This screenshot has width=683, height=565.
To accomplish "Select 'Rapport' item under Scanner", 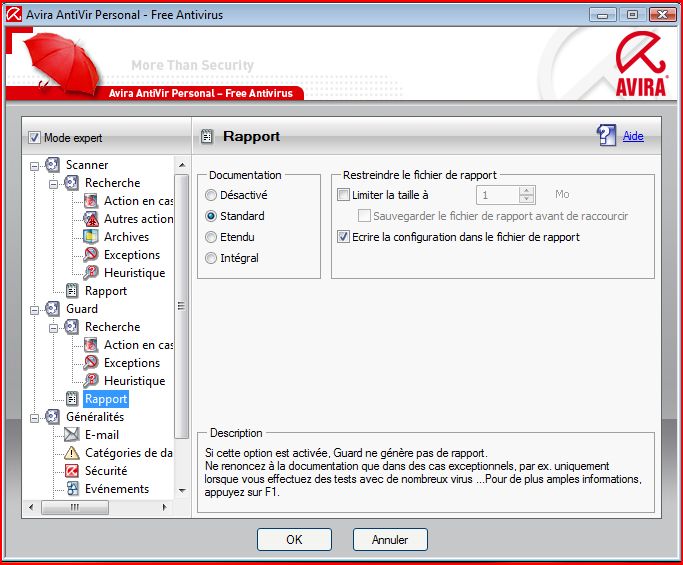I will click(x=106, y=291).
